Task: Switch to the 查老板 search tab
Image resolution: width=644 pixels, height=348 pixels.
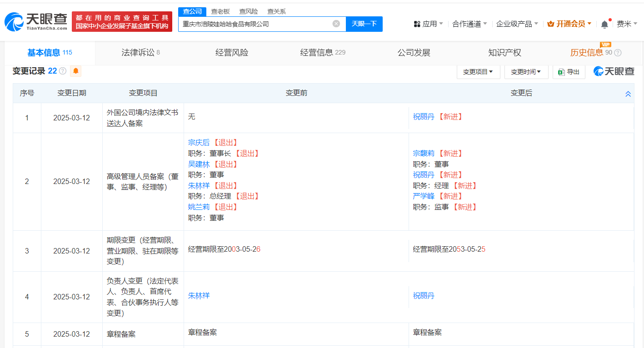Action: pyautogui.click(x=220, y=11)
